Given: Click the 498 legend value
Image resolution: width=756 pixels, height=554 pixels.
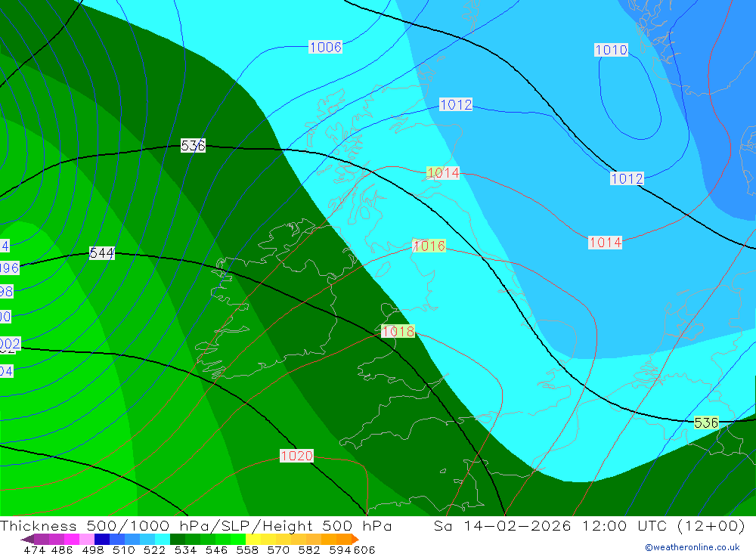Looking at the screenshot, I should coord(91,549).
